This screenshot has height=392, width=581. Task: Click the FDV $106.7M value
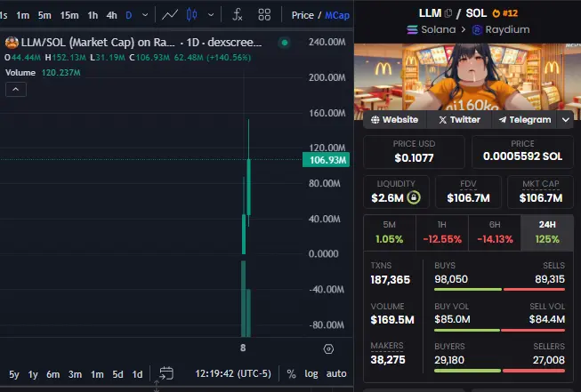coord(468,198)
